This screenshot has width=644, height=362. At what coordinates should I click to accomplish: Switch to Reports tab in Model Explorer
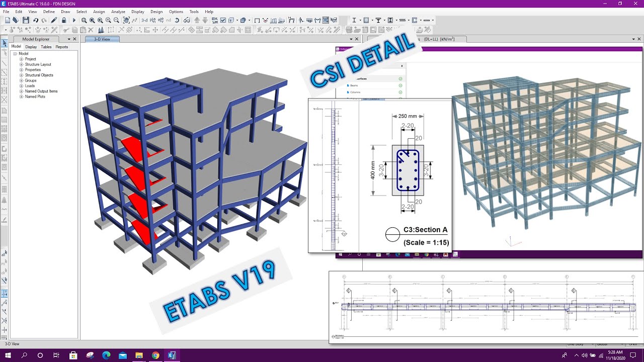[x=62, y=47]
